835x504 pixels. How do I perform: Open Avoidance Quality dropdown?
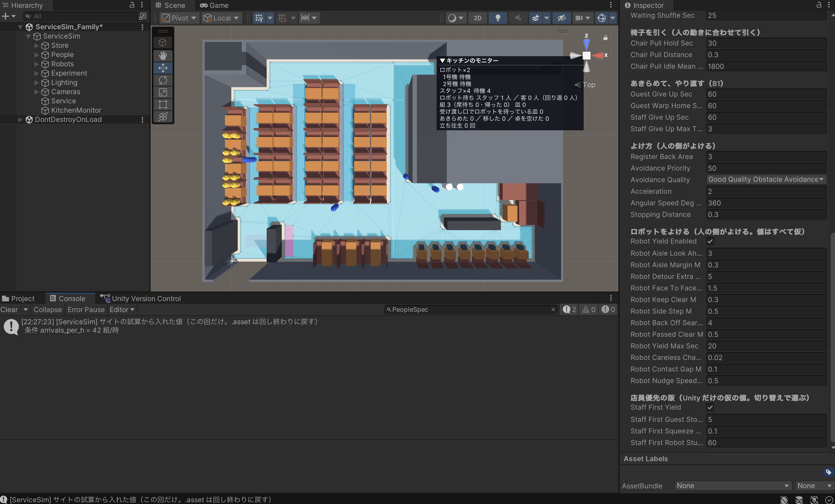tap(766, 179)
